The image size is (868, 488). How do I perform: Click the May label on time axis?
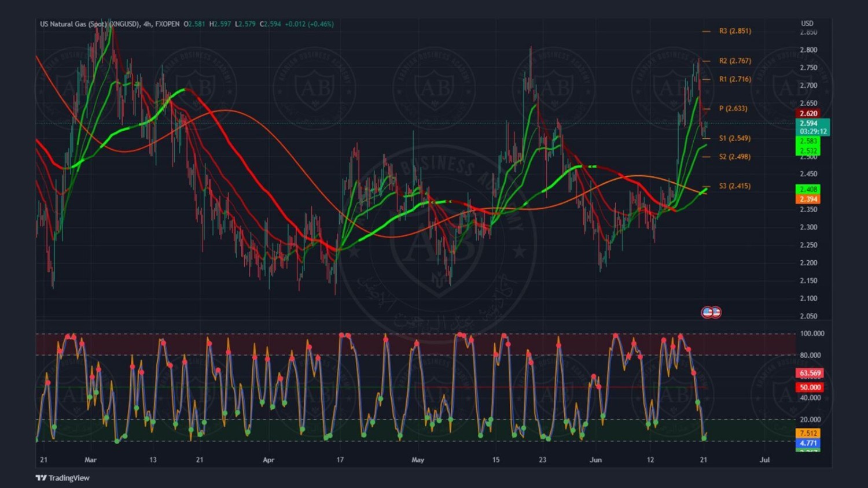[418, 460]
